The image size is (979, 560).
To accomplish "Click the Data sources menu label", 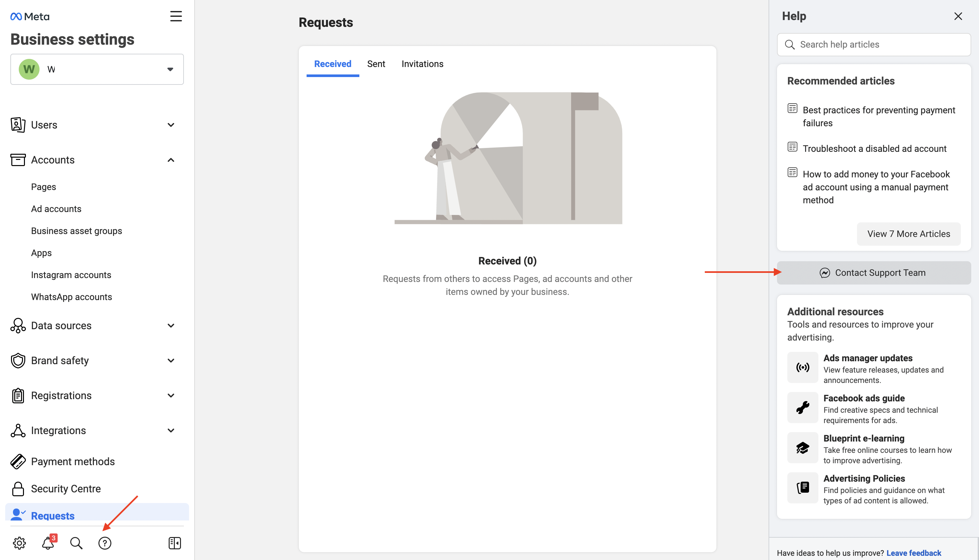I will pyautogui.click(x=62, y=326).
